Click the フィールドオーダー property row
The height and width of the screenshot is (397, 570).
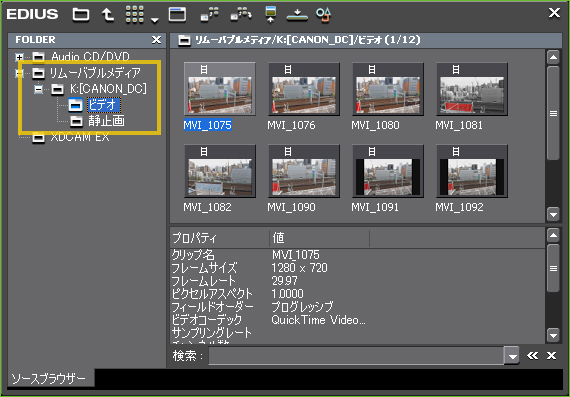358,307
